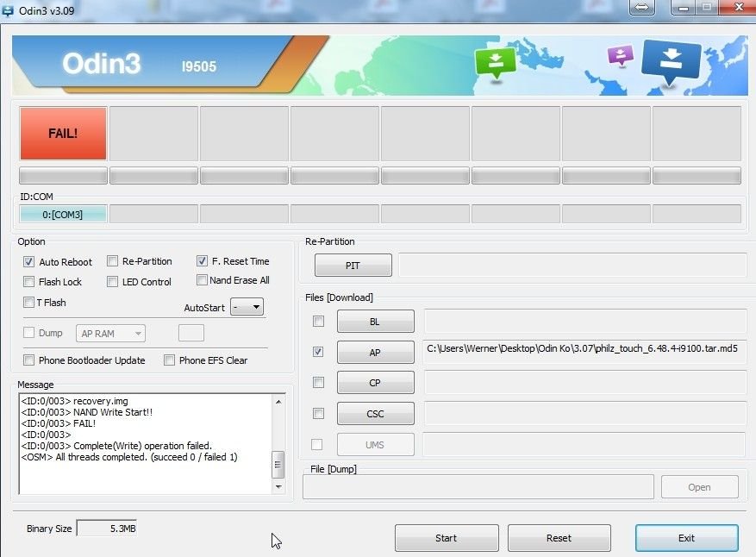Tick the CSC file checkbox

[x=318, y=413]
